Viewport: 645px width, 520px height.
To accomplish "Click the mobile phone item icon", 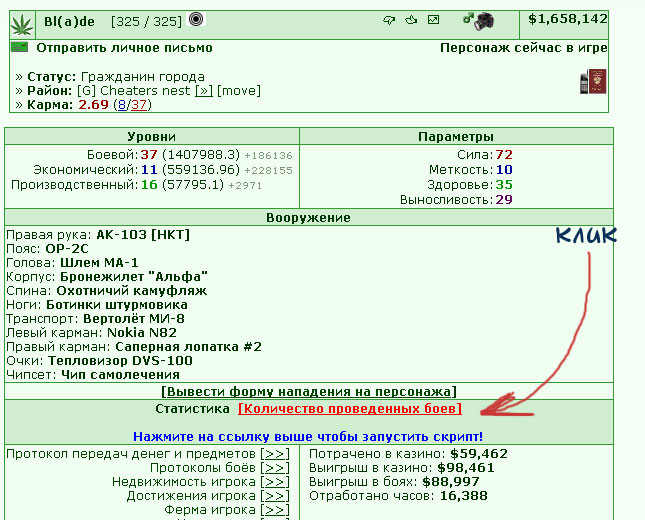I will click(x=584, y=83).
